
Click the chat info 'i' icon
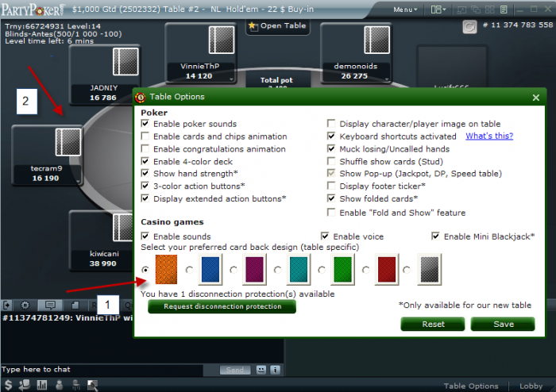(x=275, y=370)
